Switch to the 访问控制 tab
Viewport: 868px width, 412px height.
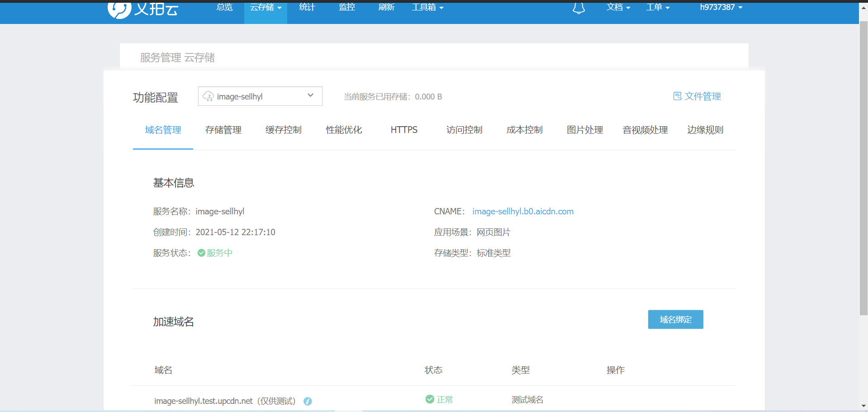tap(464, 130)
